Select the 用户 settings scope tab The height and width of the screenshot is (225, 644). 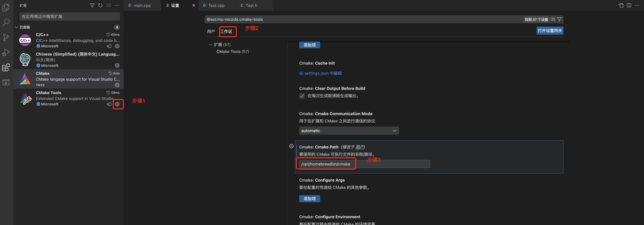(211, 31)
